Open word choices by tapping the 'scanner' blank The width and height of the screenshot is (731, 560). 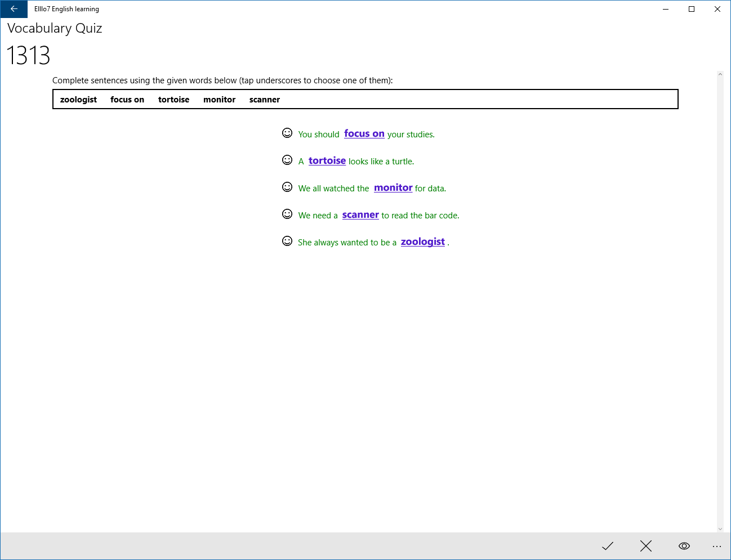(x=360, y=214)
